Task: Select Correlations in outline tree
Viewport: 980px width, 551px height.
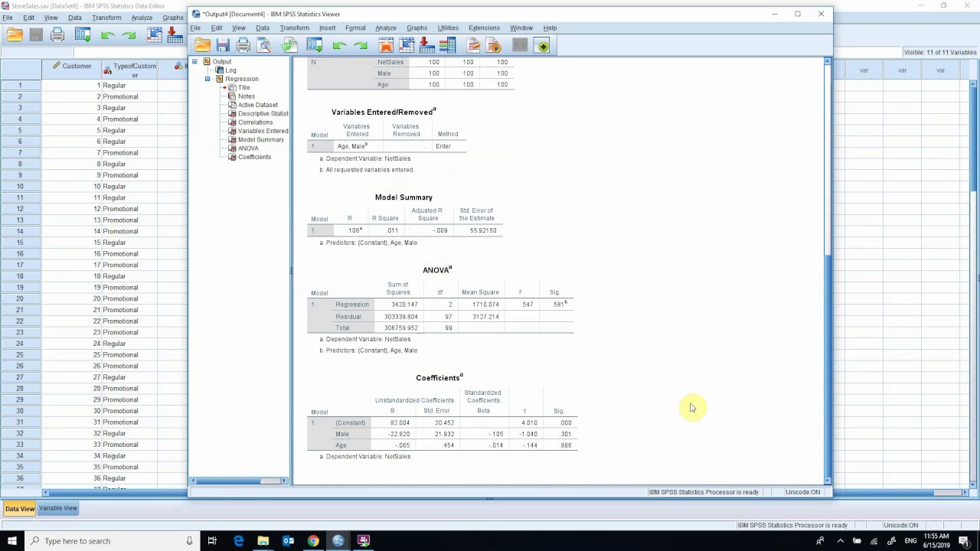Action: [255, 122]
